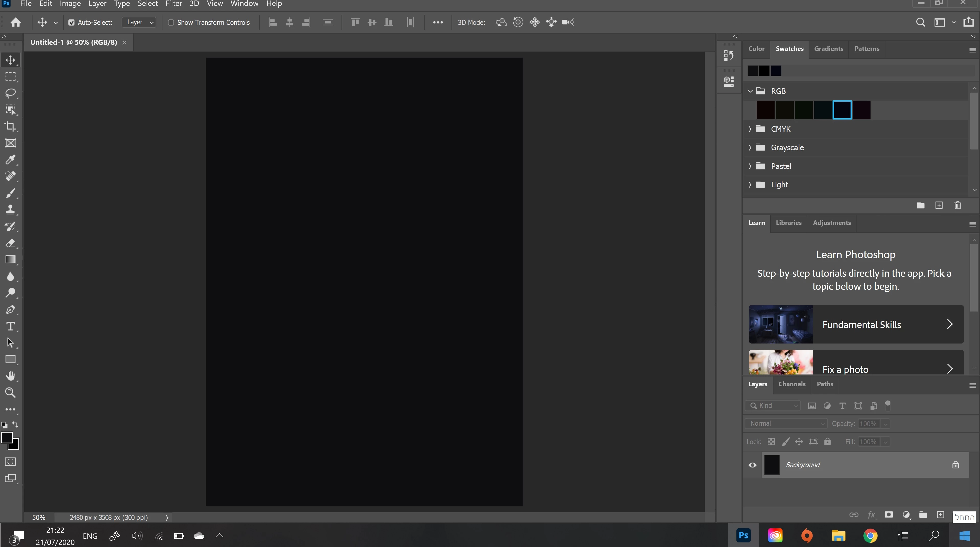Open the Filter menu
The height and width of the screenshot is (547, 980).
[173, 4]
